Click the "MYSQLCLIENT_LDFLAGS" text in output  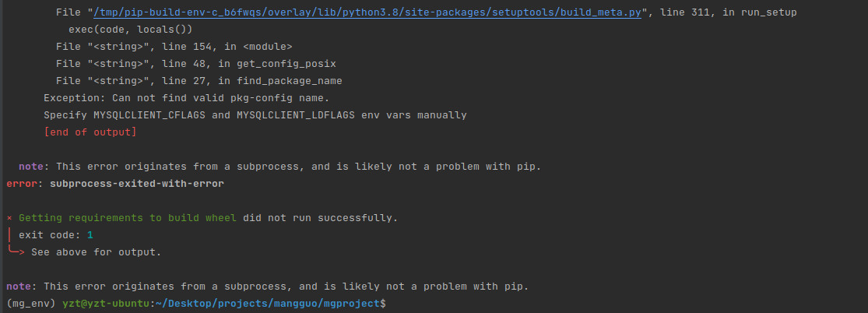[296, 115]
